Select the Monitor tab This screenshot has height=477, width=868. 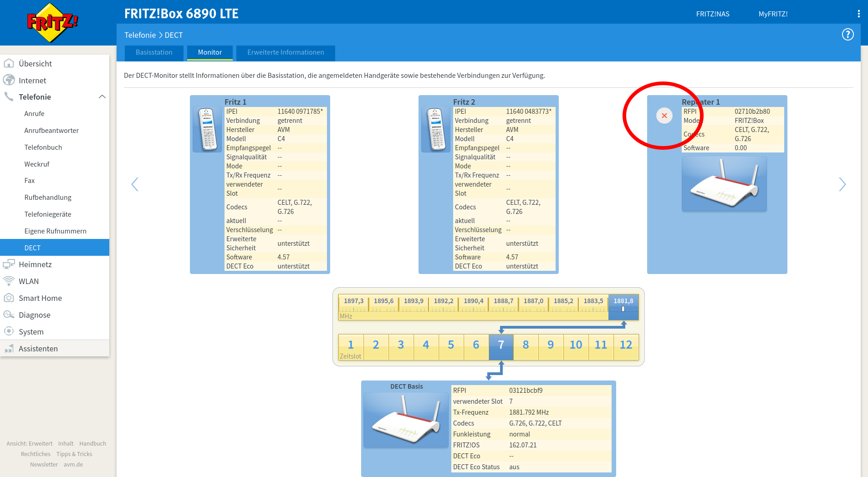tap(210, 52)
